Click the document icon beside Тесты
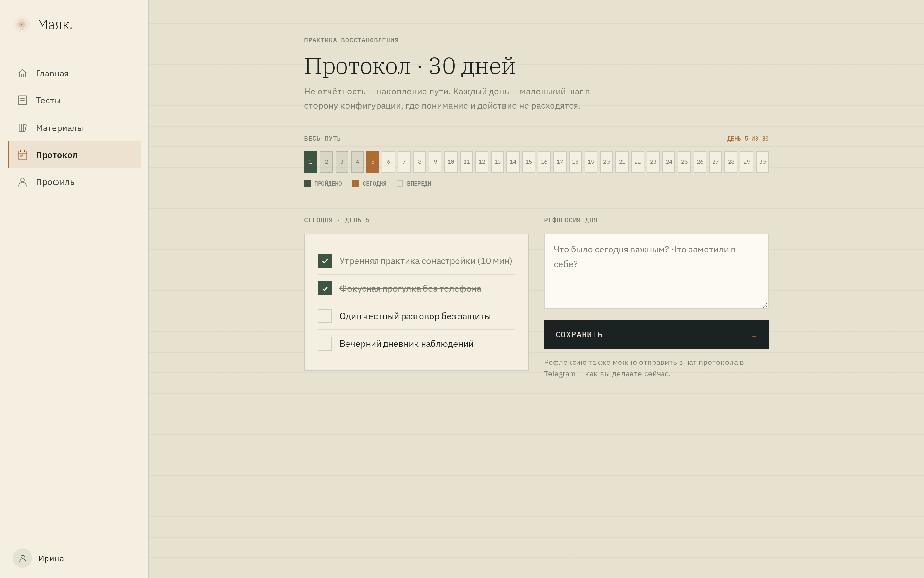This screenshot has width=924, height=578. 22,100
